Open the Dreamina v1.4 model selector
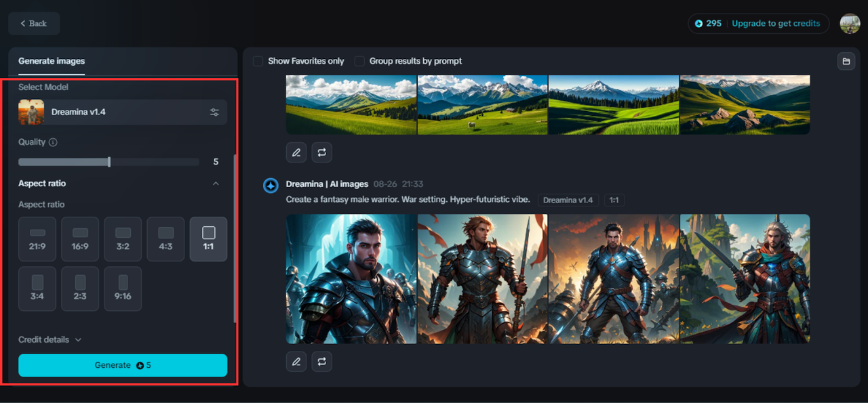 point(123,112)
